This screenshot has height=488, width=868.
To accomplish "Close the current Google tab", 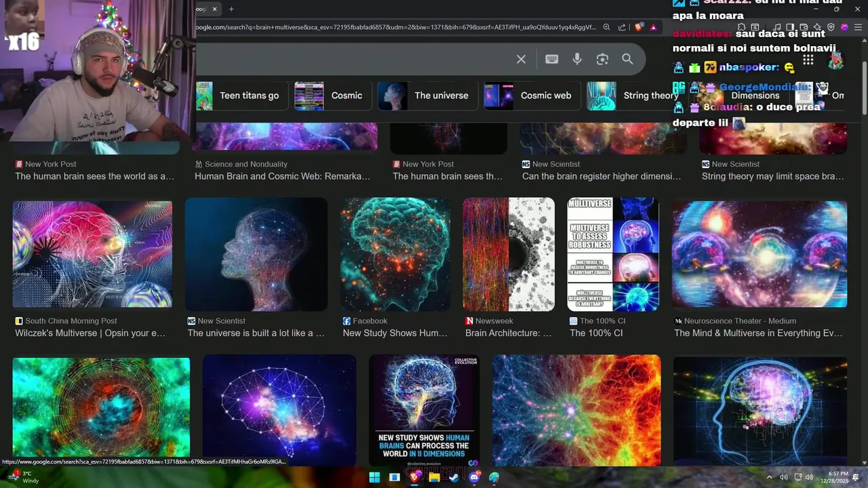I will tap(214, 9).
